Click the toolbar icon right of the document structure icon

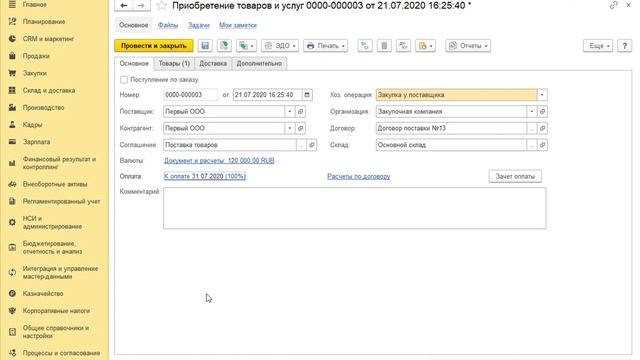pos(384,46)
